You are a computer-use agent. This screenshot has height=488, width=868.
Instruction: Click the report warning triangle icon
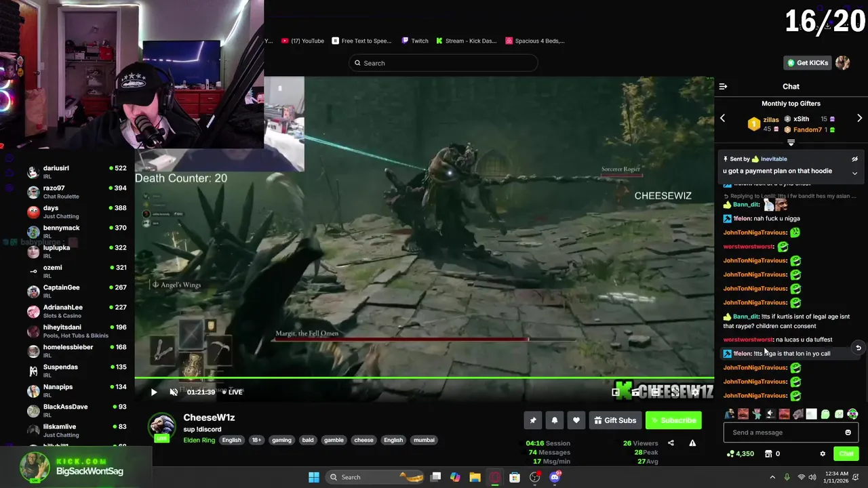click(692, 443)
